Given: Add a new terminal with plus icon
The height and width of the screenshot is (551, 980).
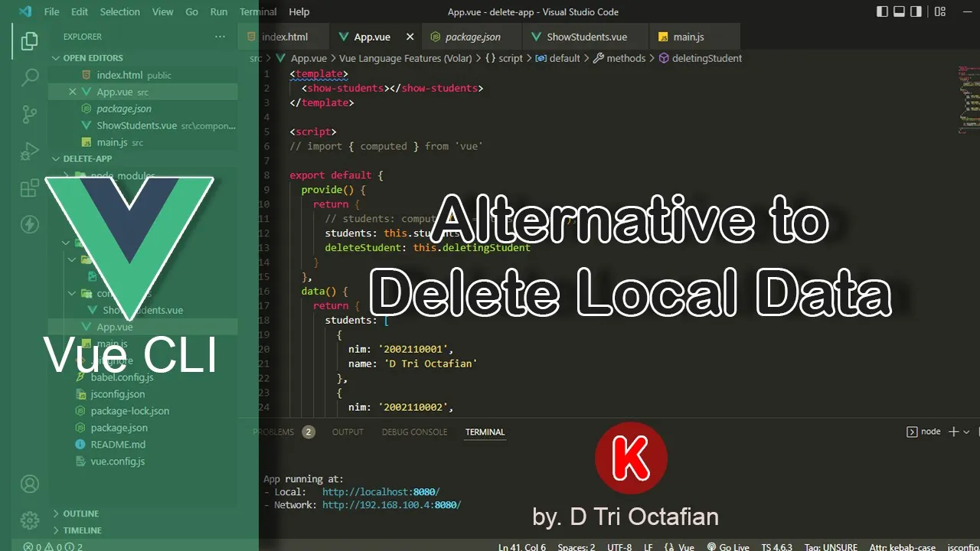Looking at the screenshot, I should tap(953, 432).
